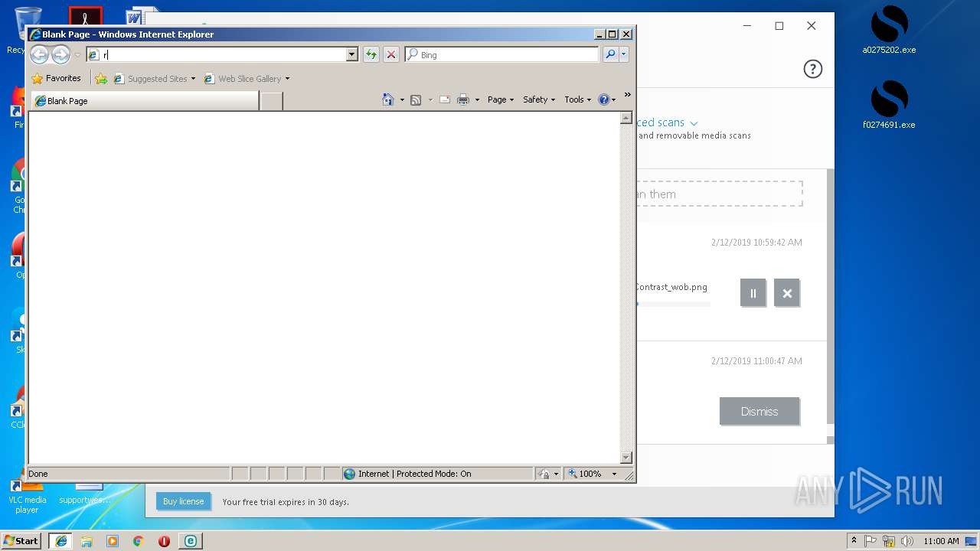Open the Safety menu
This screenshot has width=980, height=551.
539,99
